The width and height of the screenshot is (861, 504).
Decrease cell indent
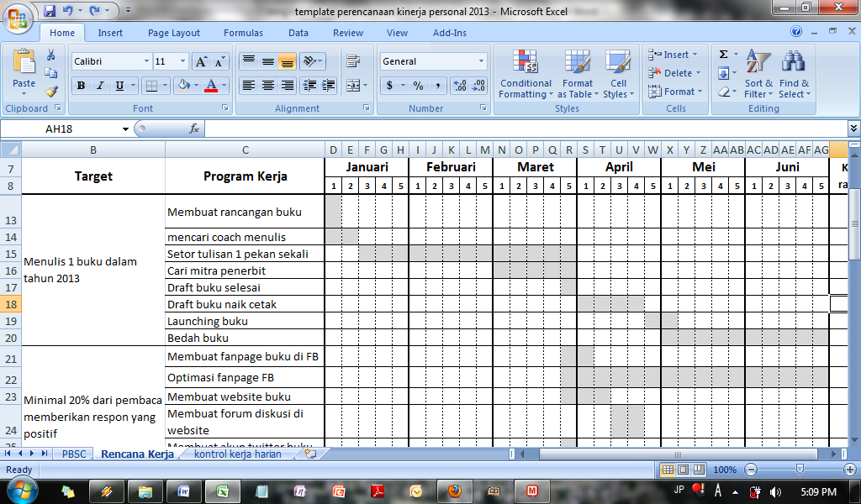pyautogui.click(x=309, y=86)
